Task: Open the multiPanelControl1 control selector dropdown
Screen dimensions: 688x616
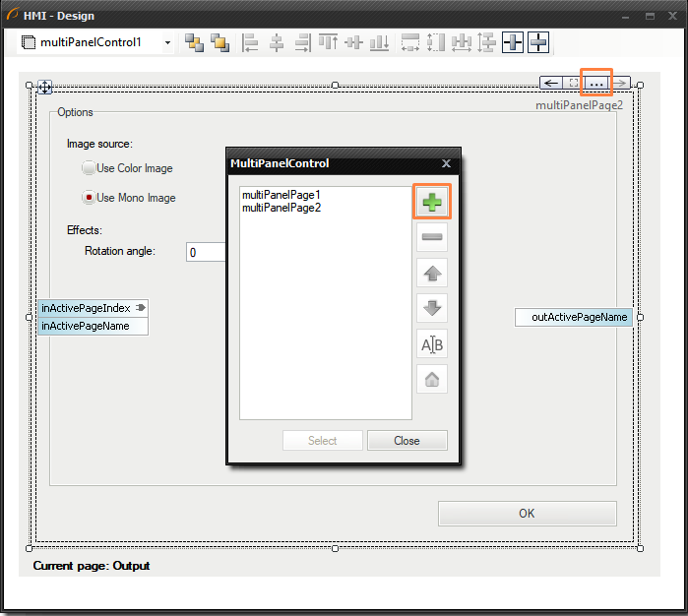Action: (167, 43)
